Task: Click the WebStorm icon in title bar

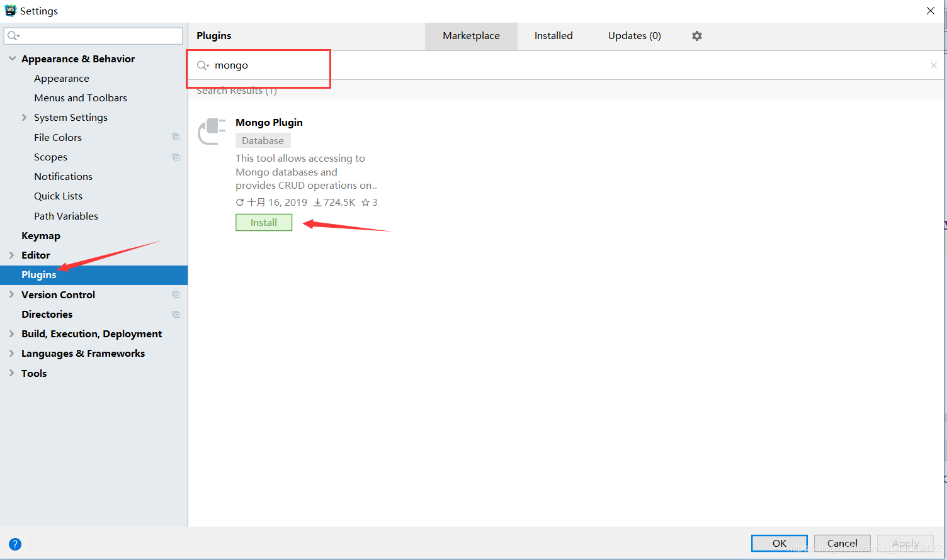Action: [10, 11]
